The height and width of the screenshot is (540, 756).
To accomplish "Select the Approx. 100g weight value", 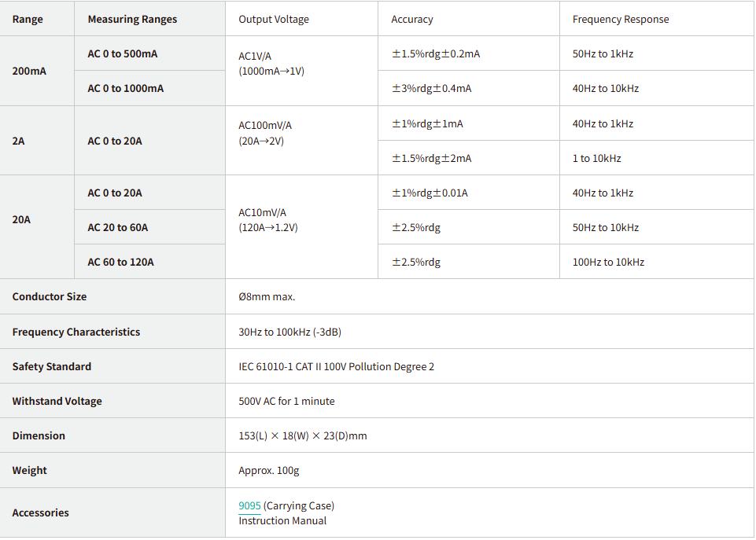I will pos(269,470).
